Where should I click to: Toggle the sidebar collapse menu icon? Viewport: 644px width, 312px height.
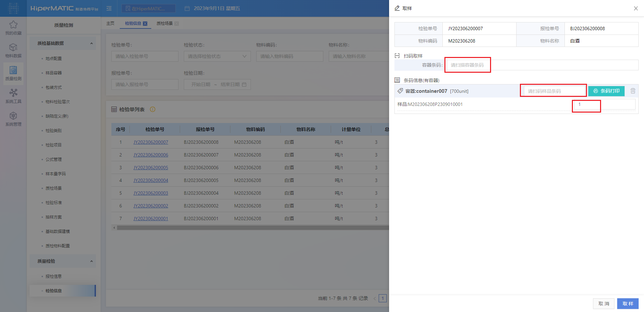click(109, 8)
